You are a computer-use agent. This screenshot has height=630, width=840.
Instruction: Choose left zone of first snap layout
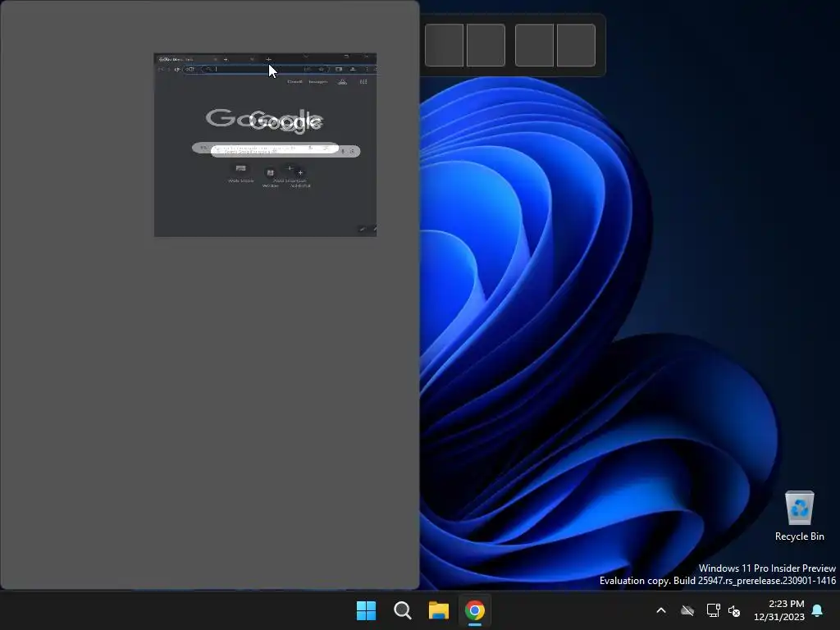click(444, 45)
